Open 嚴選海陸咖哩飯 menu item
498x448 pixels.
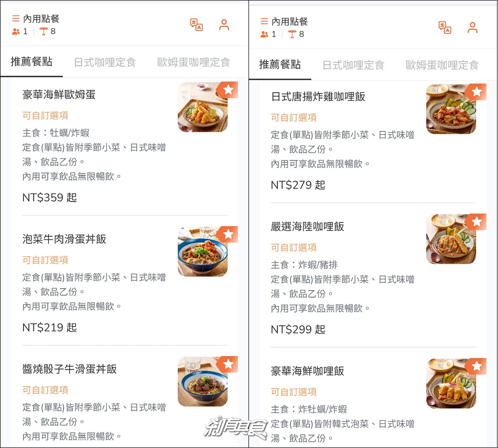coord(373,276)
